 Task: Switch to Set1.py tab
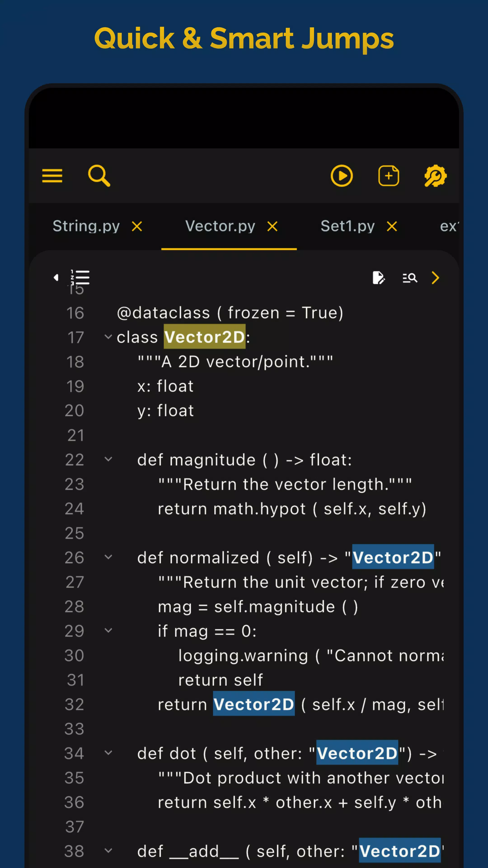347,226
